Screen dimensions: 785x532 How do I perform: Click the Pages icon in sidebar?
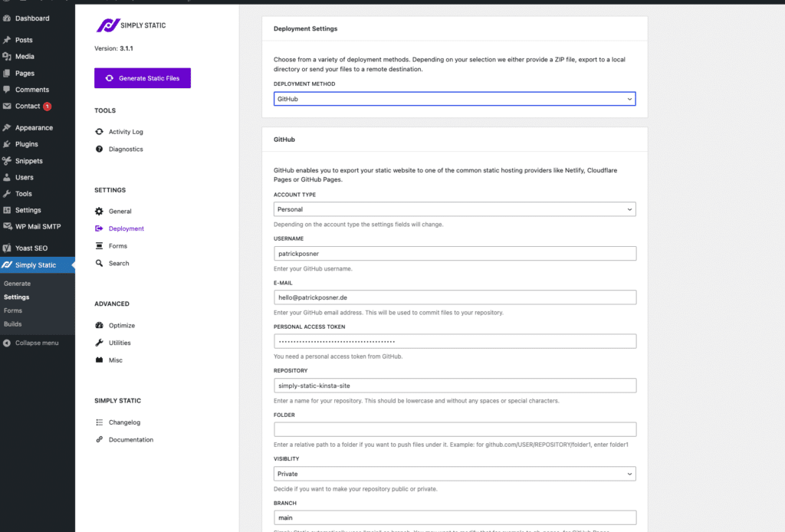pos(6,73)
